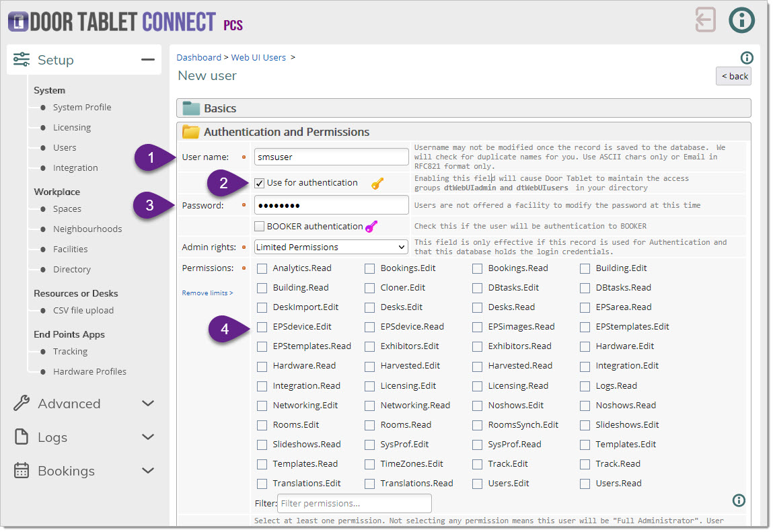
Task: Open the Admin rights Limited Permissions dropdown
Action: pos(331,247)
